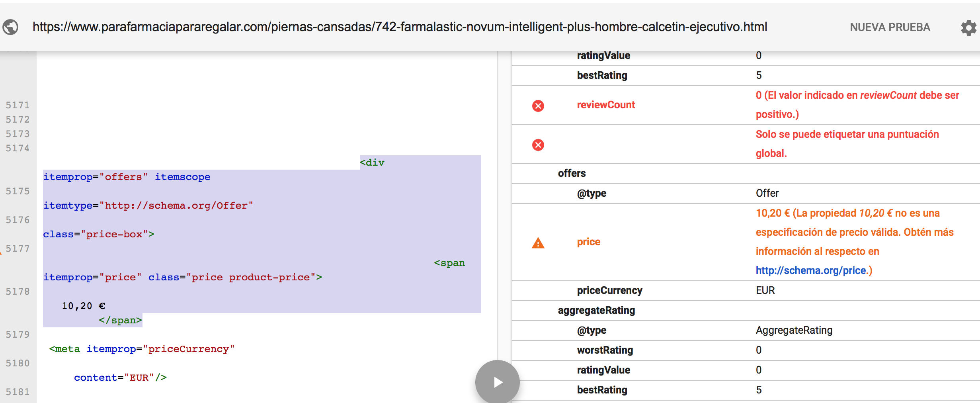Viewport: 980px width, 403px height.
Task: Click line number 5177 in the gutter
Action: click(18, 248)
